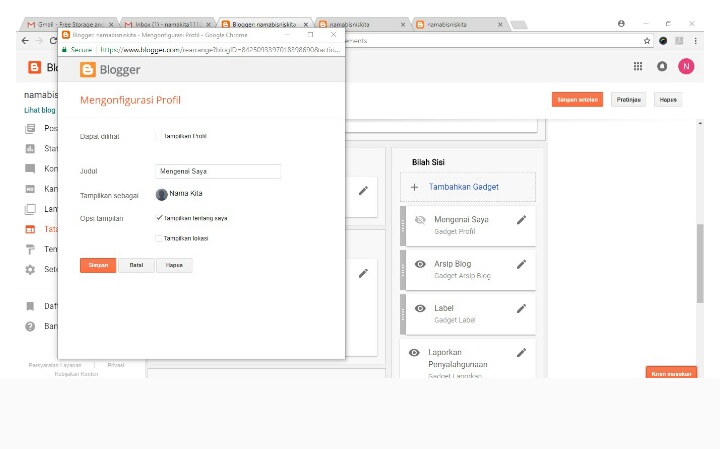Click the drag handle of Label gadget
This screenshot has width=720, height=449.
click(x=403, y=314)
